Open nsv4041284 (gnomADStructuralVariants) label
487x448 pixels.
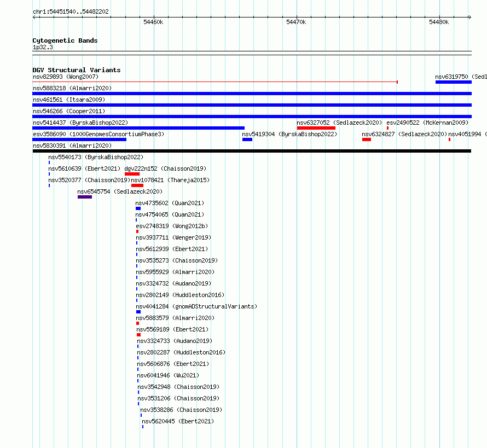click(x=196, y=306)
